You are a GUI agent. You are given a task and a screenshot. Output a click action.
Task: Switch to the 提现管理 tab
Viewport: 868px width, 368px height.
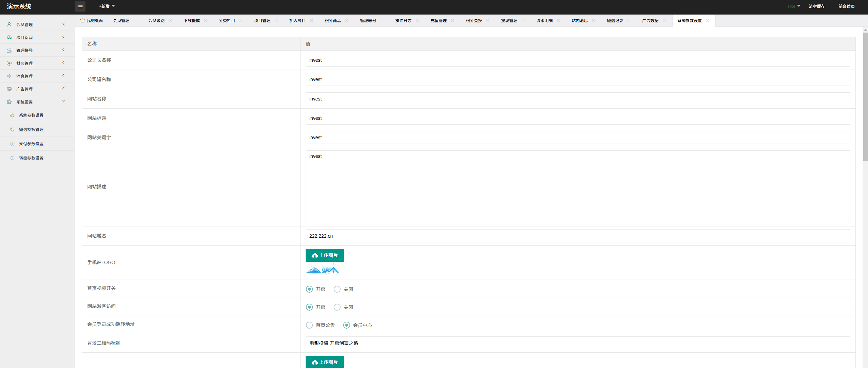(x=509, y=21)
